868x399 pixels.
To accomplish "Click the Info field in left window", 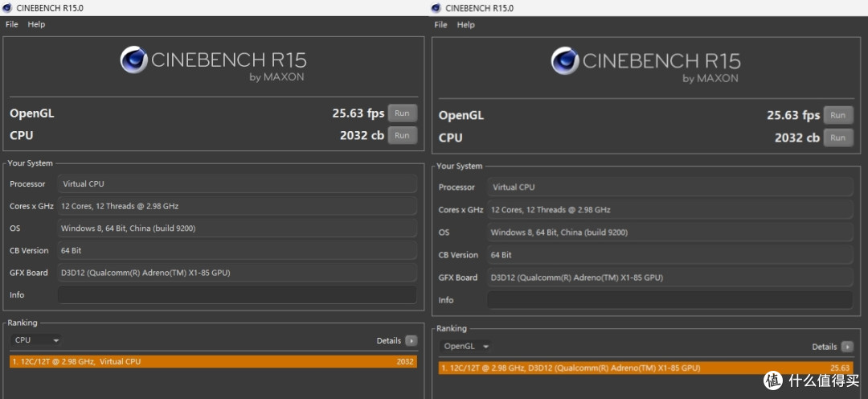I will pos(237,294).
